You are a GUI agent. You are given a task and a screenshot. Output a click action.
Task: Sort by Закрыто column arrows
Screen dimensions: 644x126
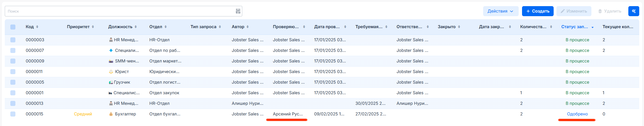(x=459, y=27)
